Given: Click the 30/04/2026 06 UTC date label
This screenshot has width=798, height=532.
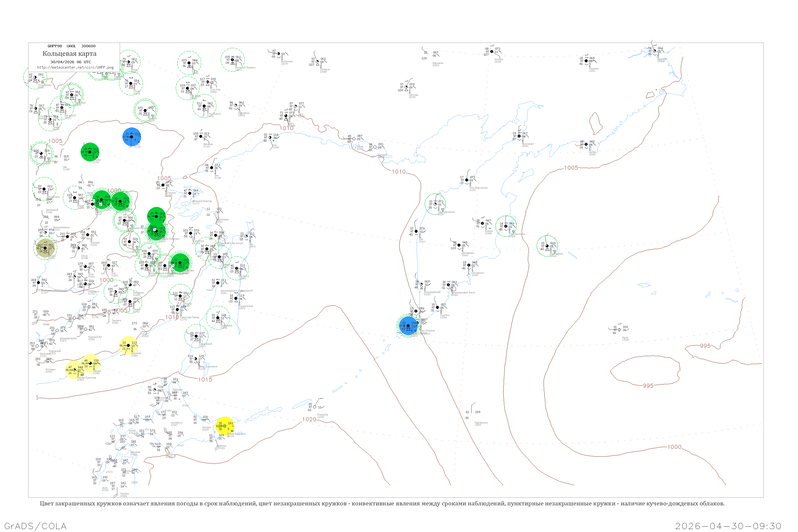Looking at the screenshot, I should pyautogui.click(x=70, y=62).
